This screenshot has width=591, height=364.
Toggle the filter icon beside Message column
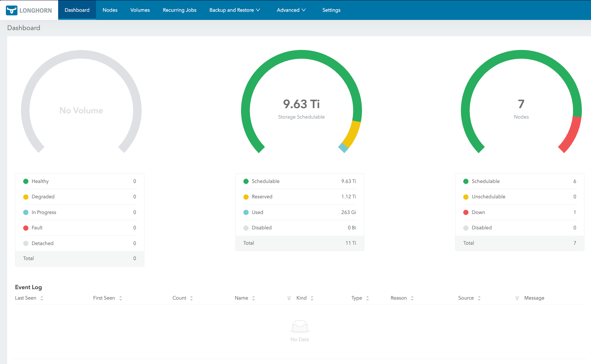tap(517, 298)
